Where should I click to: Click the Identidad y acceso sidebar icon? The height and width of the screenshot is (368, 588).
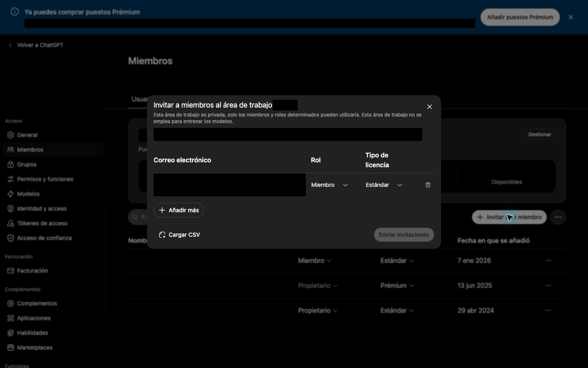pyautogui.click(x=10, y=209)
